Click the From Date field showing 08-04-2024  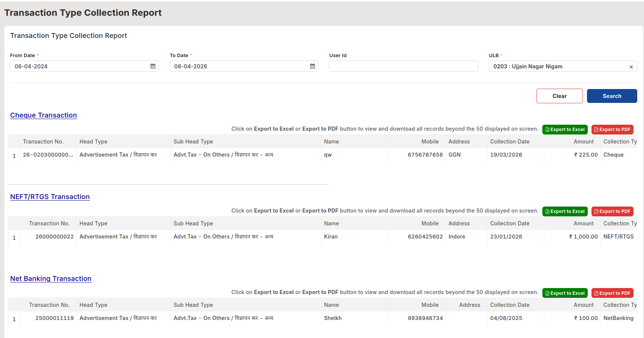(x=84, y=66)
